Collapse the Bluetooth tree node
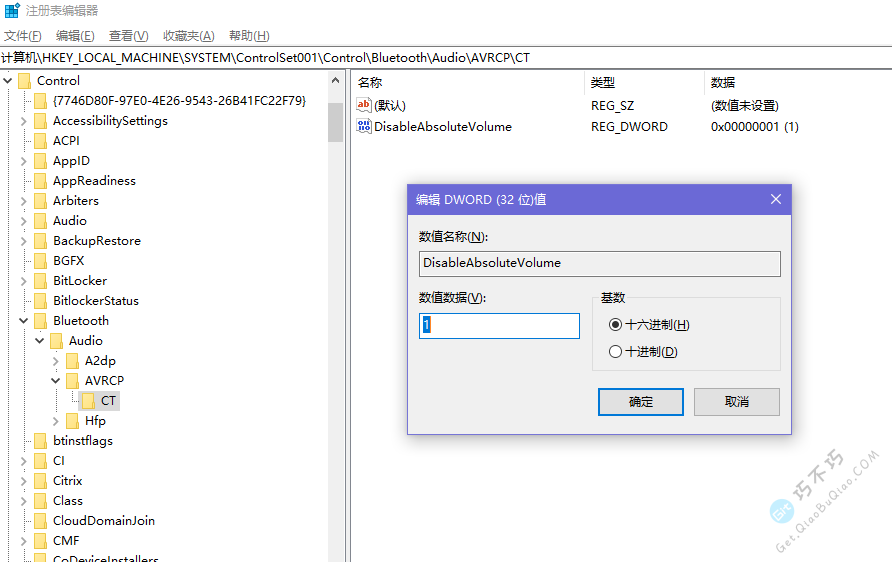Image resolution: width=892 pixels, height=562 pixels. coord(23,321)
